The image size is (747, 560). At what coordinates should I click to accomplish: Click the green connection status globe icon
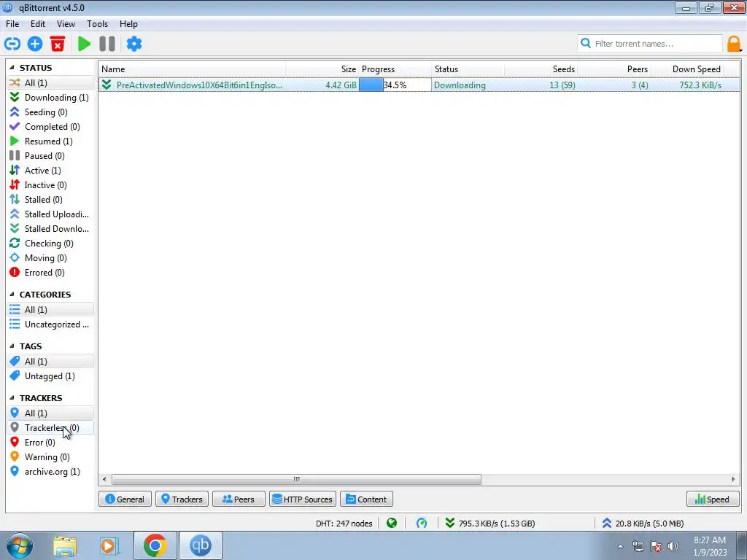(x=392, y=524)
